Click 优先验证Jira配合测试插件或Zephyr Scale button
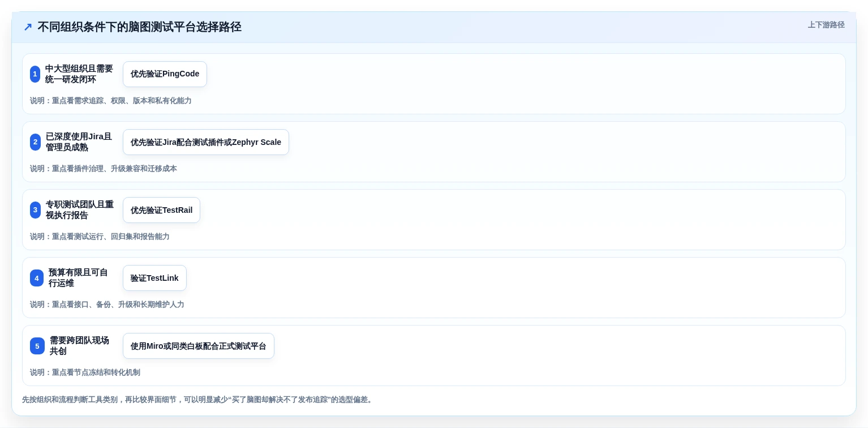Viewport: 868px width, 428px height. pos(206,142)
